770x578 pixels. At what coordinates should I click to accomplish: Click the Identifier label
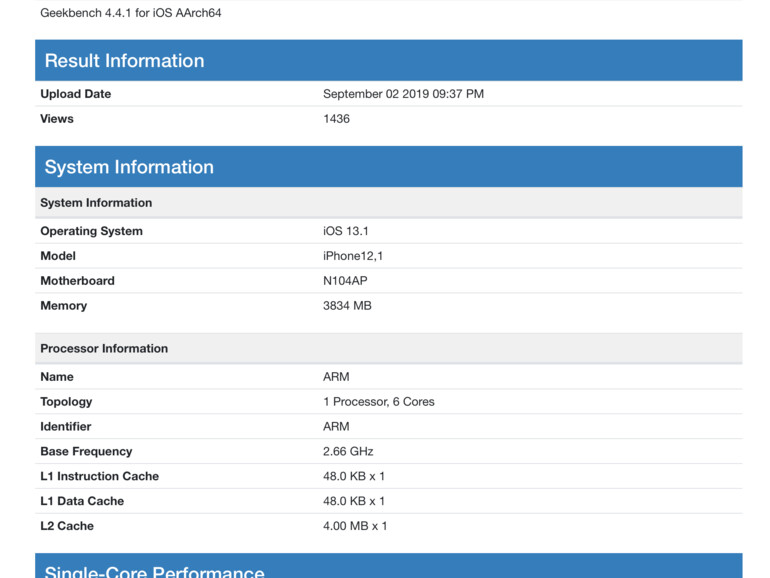click(66, 426)
